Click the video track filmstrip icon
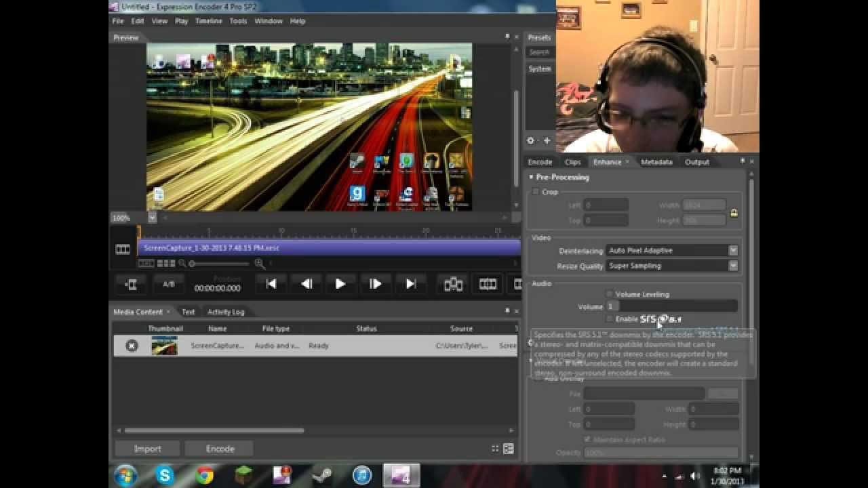The height and width of the screenshot is (488, 868). pos(123,249)
